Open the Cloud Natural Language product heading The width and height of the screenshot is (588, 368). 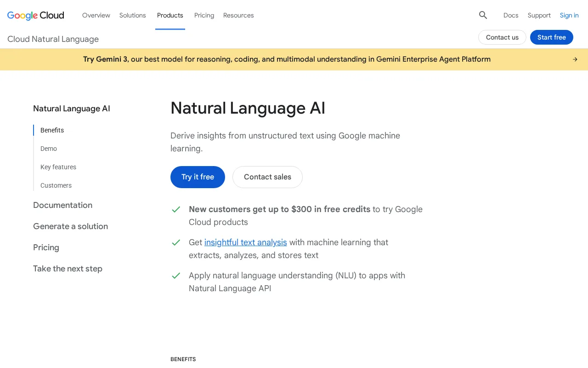tap(53, 39)
